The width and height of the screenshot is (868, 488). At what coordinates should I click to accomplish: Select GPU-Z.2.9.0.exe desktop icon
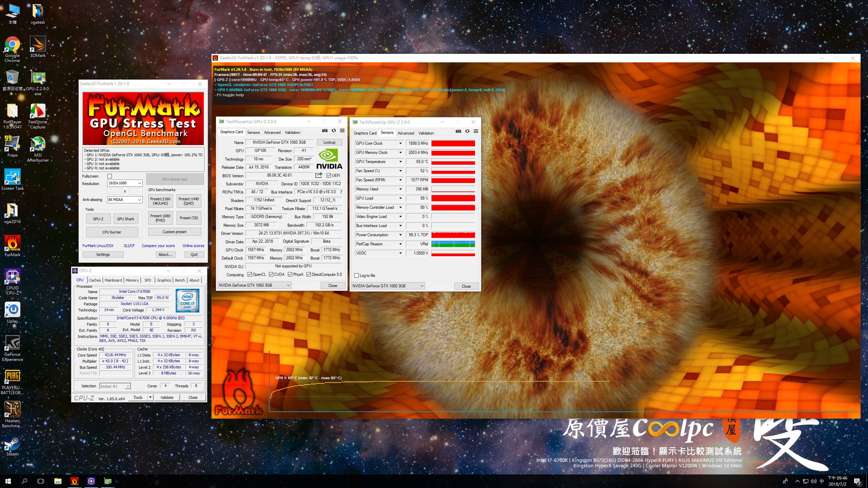pos(38,82)
